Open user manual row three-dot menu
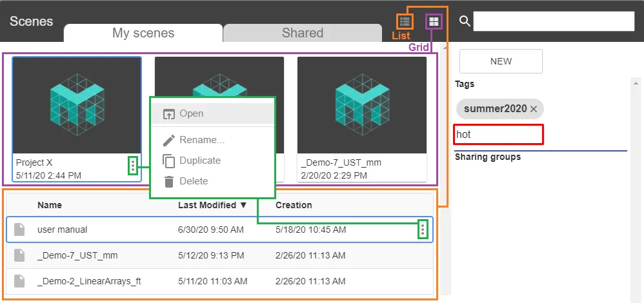The width and height of the screenshot is (644, 303). tap(423, 229)
